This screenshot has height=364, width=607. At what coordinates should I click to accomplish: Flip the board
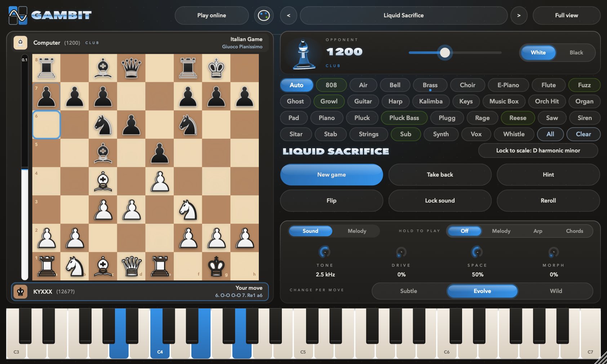tap(331, 201)
